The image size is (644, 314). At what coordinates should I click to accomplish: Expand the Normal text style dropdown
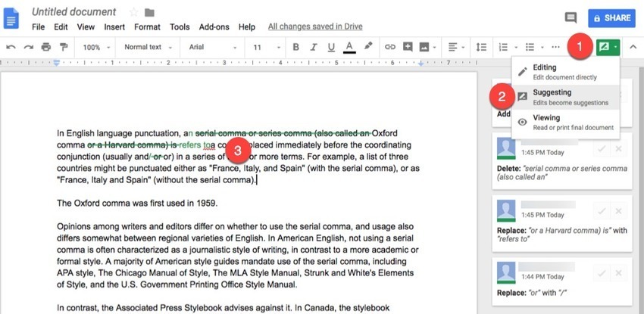(x=148, y=47)
